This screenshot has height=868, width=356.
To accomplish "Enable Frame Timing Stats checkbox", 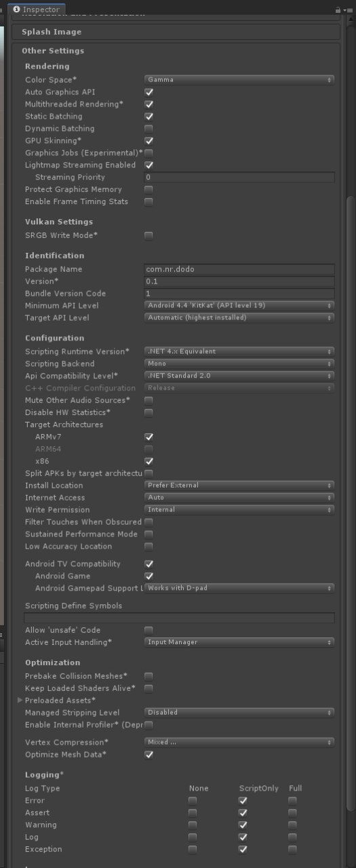I will click(149, 202).
